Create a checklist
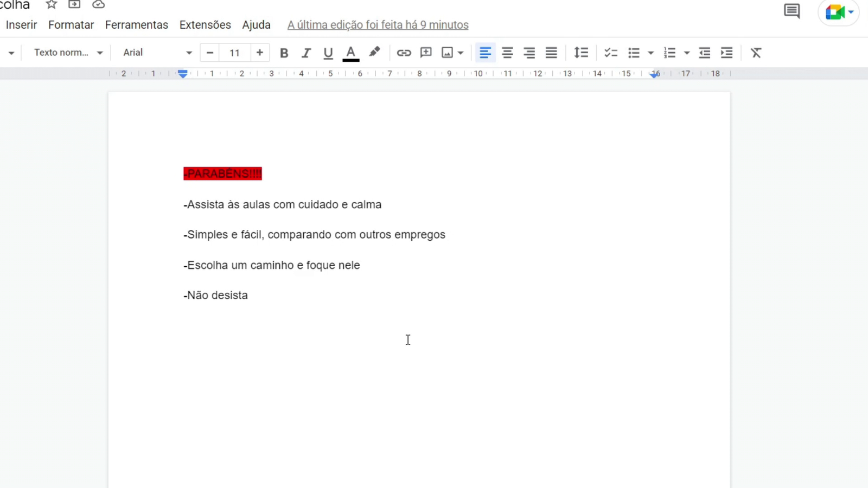The image size is (868, 488). pyautogui.click(x=611, y=53)
